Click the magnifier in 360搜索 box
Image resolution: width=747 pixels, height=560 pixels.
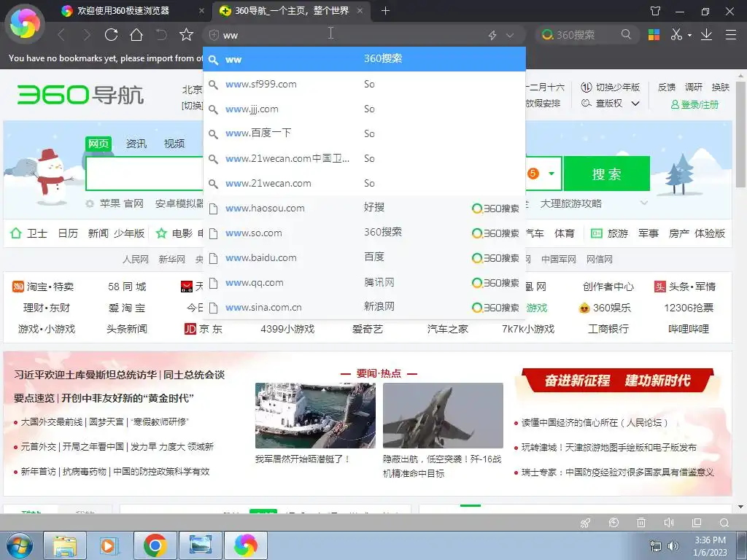pyautogui.click(x=626, y=34)
